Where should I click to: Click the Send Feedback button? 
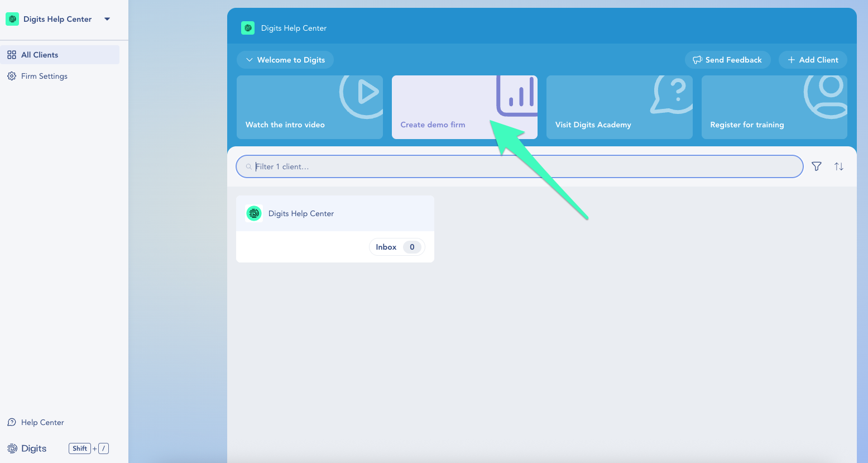click(x=727, y=60)
